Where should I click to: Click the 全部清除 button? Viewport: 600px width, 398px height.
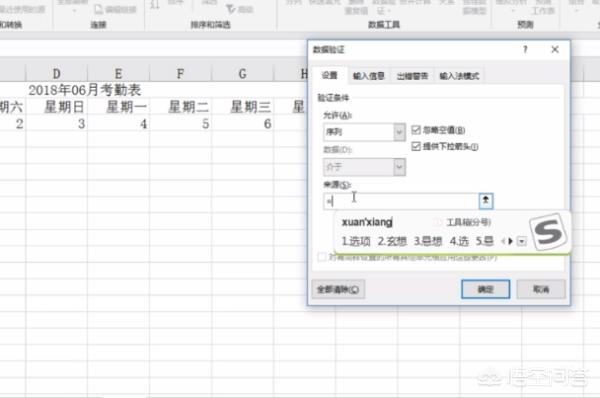338,289
